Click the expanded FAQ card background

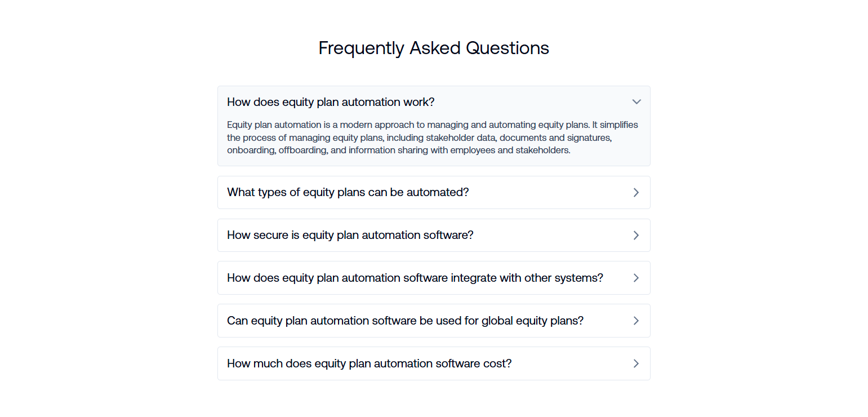click(x=434, y=126)
